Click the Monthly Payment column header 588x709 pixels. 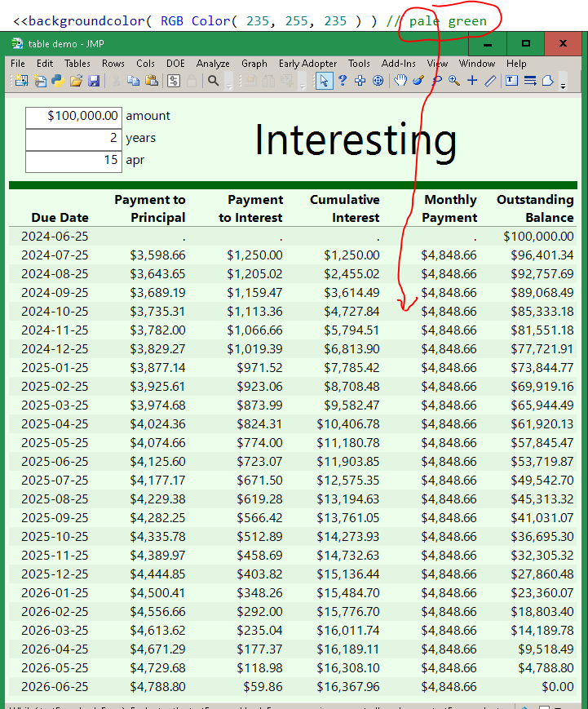[x=449, y=208]
